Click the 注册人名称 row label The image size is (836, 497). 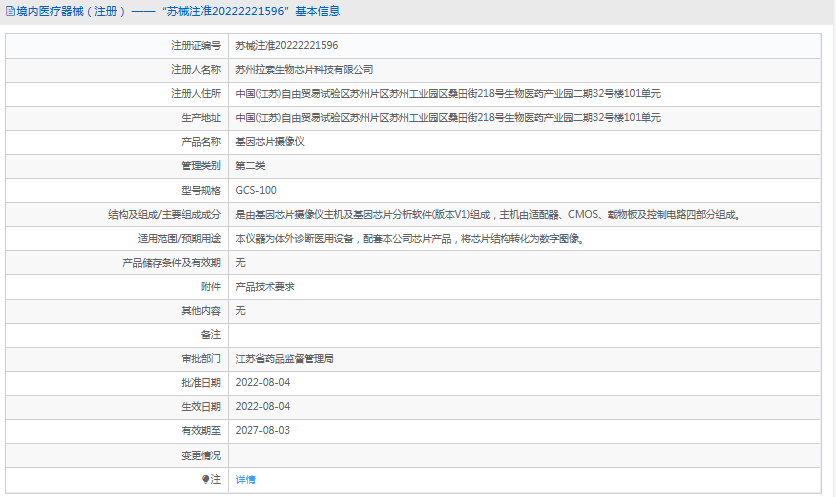pyautogui.click(x=196, y=69)
